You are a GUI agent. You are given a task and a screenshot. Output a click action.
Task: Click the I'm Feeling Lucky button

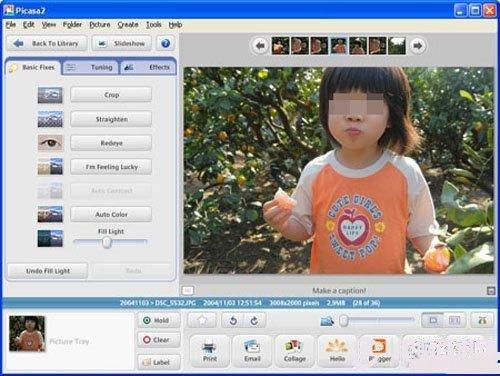(111, 167)
